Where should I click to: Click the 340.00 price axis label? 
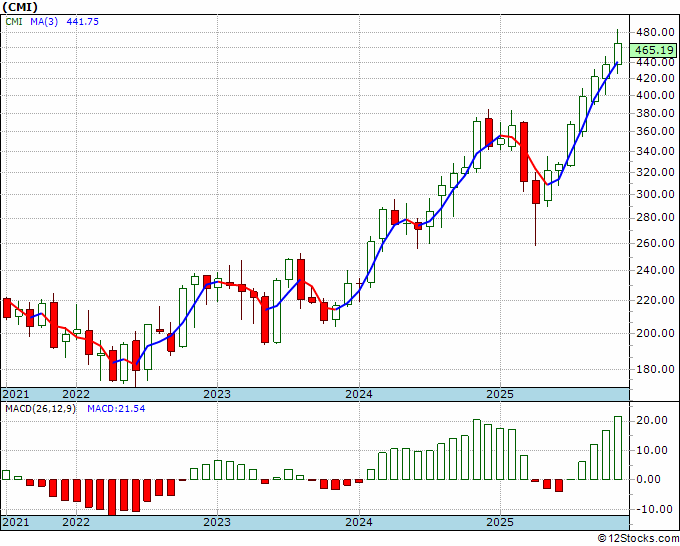(655, 151)
